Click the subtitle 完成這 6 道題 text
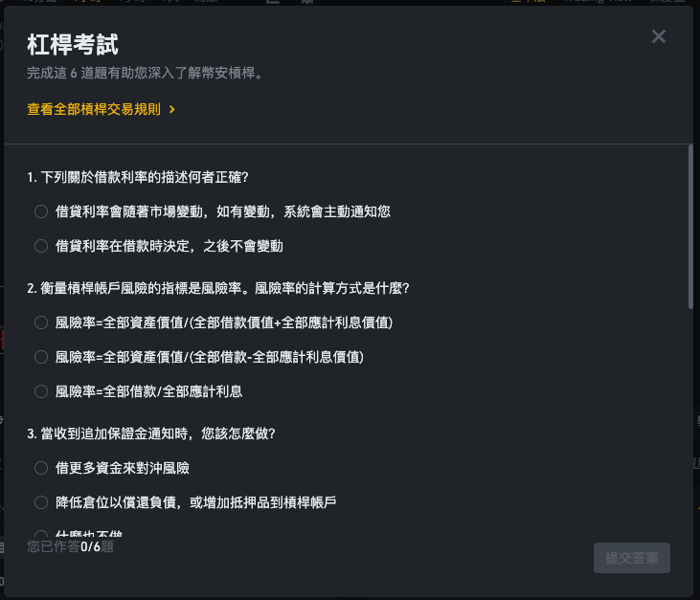700x600 pixels. tap(146, 73)
